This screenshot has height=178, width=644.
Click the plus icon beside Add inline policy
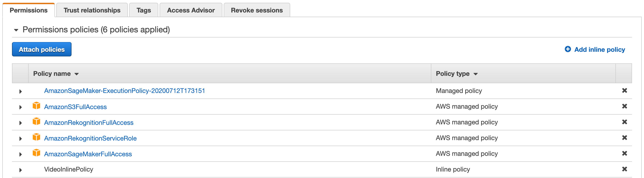tap(568, 49)
